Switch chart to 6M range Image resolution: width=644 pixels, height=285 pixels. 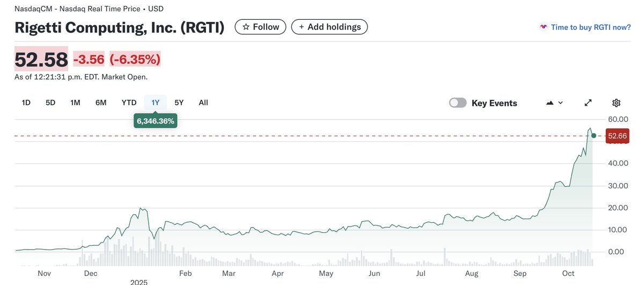(x=101, y=103)
